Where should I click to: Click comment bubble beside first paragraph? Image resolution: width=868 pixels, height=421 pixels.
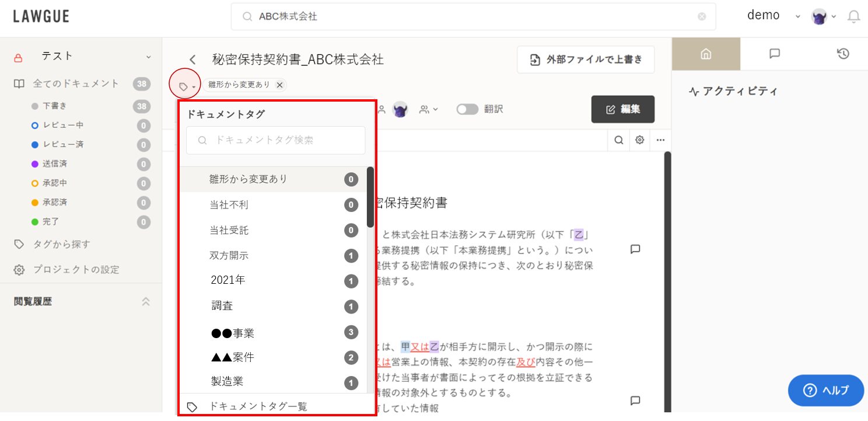click(x=635, y=249)
